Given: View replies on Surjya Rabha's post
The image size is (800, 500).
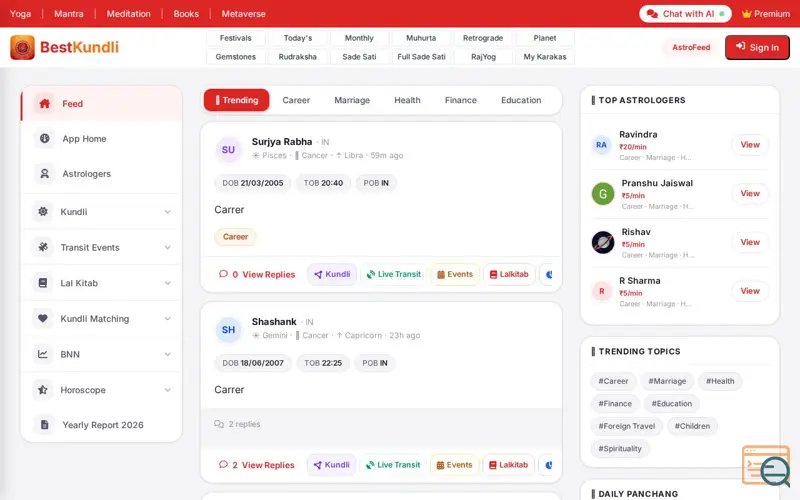Looking at the screenshot, I should pyautogui.click(x=257, y=274).
